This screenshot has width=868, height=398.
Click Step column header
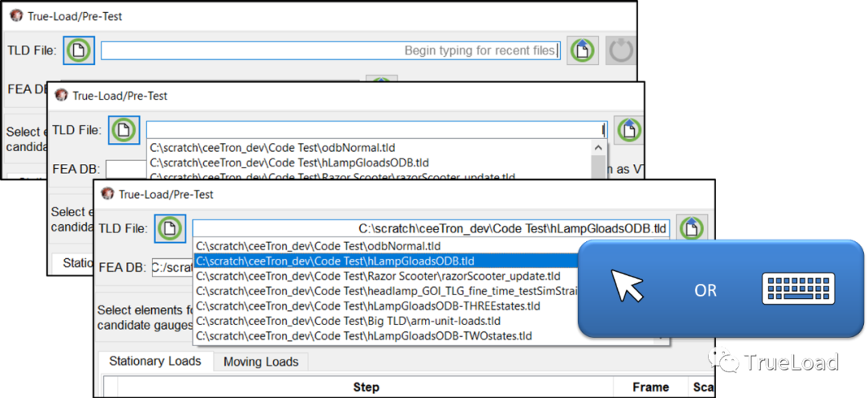(x=366, y=387)
